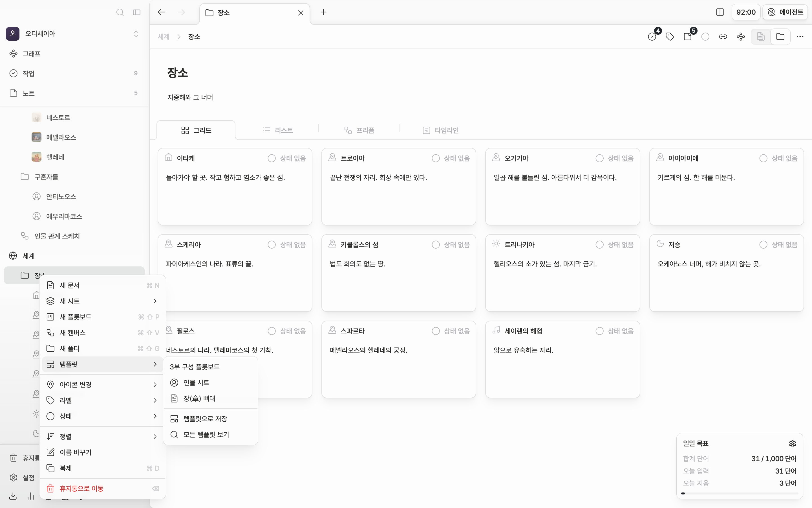Open a new tab with plus icon
Screen dimensions: 812x508
point(323,12)
